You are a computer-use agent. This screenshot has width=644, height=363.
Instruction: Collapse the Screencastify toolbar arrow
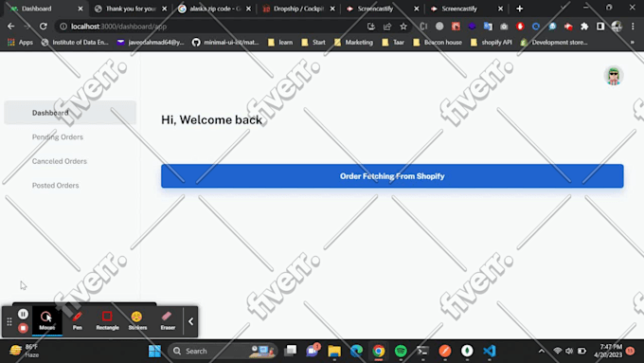(191, 321)
